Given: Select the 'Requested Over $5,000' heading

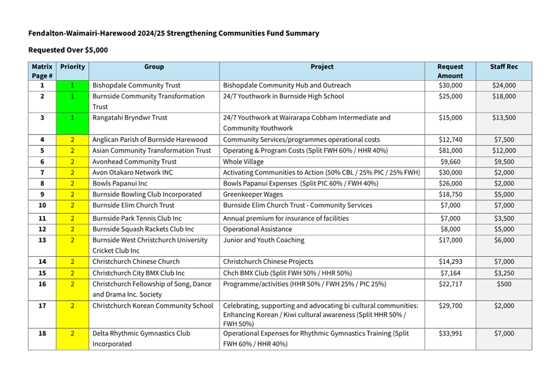Looking at the screenshot, I should pos(68,50).
